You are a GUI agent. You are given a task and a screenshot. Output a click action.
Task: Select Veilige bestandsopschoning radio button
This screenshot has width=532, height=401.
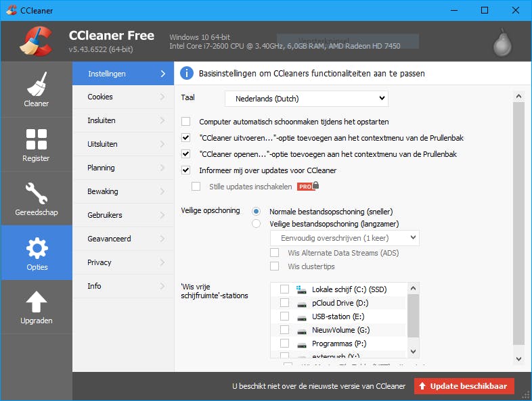[x=256, y=224]
